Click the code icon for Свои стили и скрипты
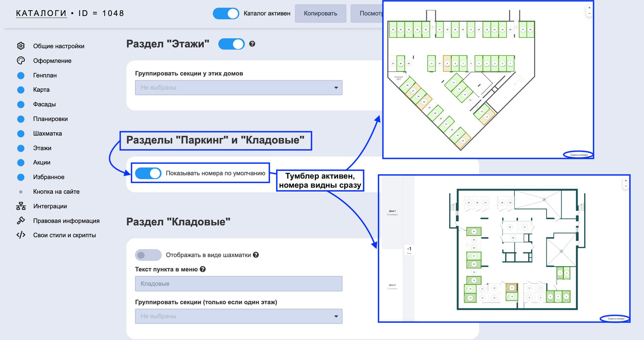 (21, 235)
